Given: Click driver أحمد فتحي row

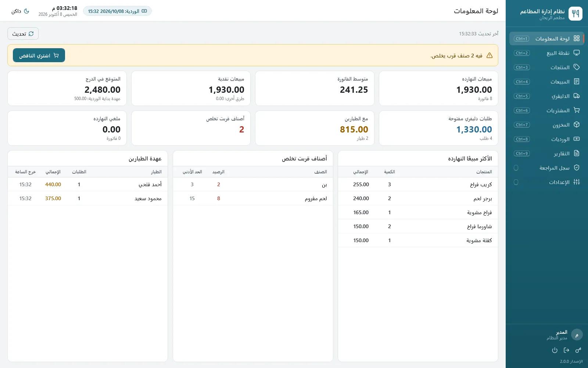Looking at the screenshot, I should click(x=87, y=184).
